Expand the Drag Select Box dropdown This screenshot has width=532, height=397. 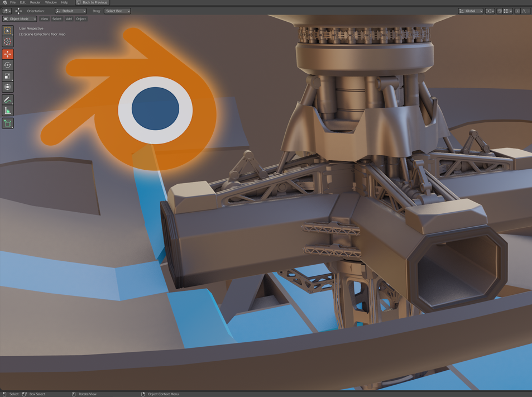pos(117,11)
